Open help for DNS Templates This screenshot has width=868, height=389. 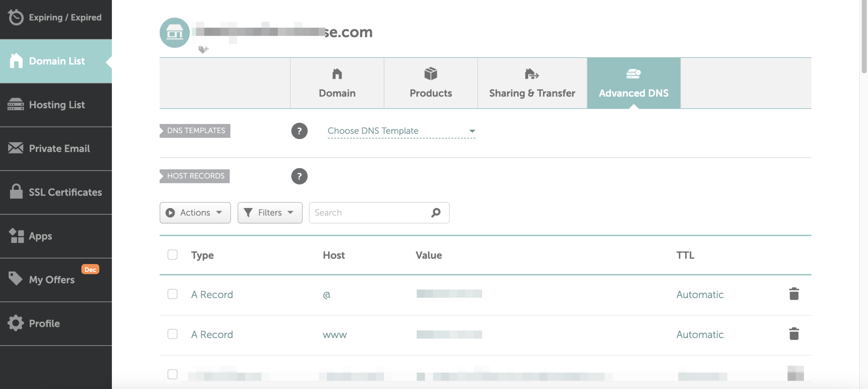299,131
